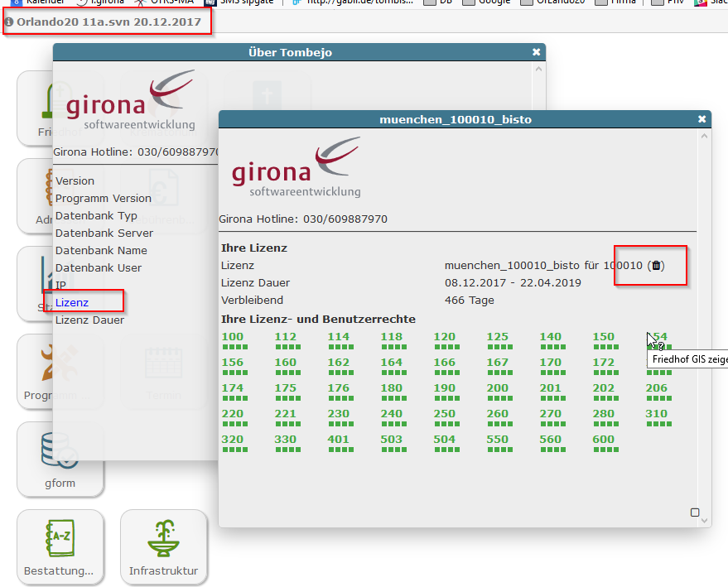
Task: Click license right number 156
Action: (233, 363)
